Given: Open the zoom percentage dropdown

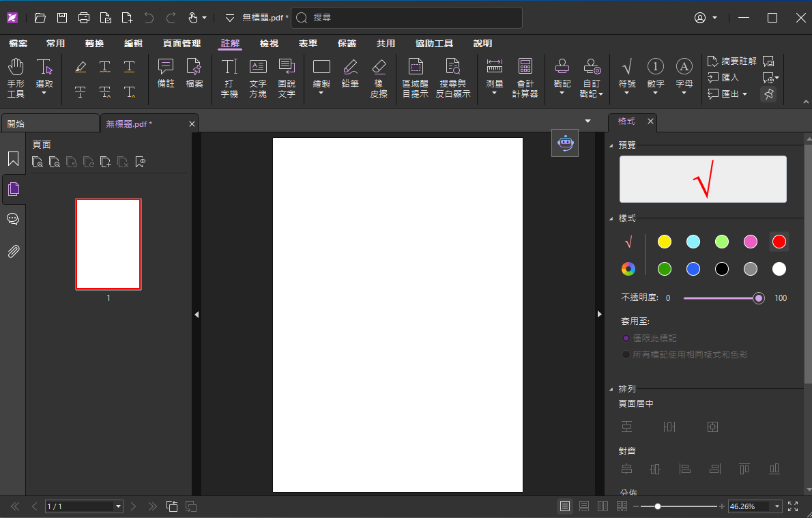Looking at the screenshot, I should tap(777, 506).
